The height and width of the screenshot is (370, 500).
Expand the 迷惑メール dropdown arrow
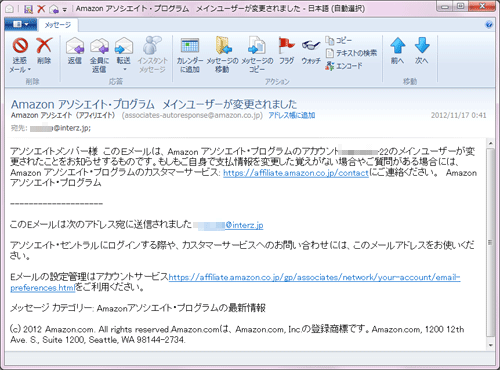tap(29, 70)
